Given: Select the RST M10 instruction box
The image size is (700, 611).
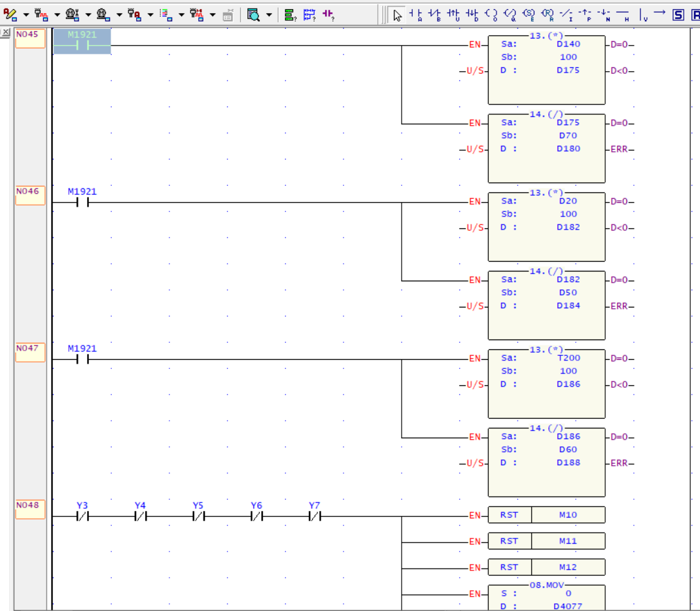Looking at the screenshot, I should (x=547, y=515).
